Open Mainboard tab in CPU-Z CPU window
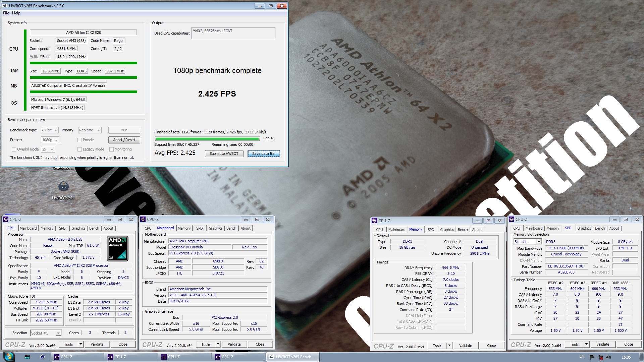 (28, 228)
